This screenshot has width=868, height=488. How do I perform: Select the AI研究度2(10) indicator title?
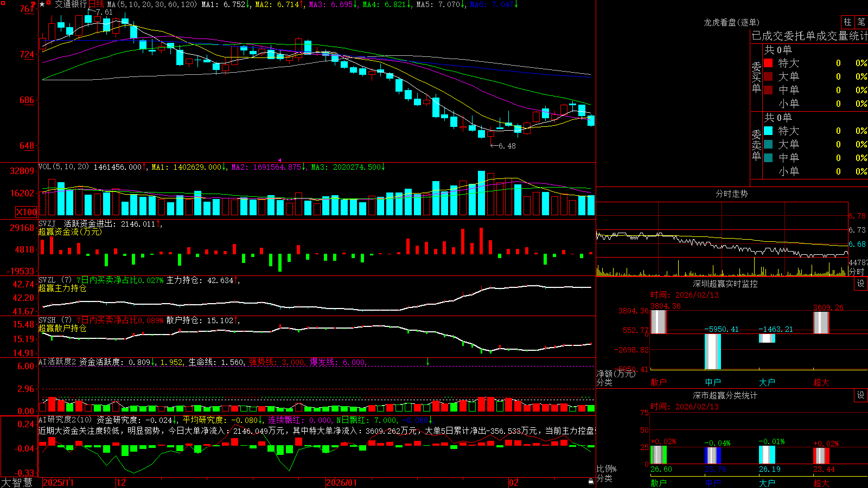(65, 420)
